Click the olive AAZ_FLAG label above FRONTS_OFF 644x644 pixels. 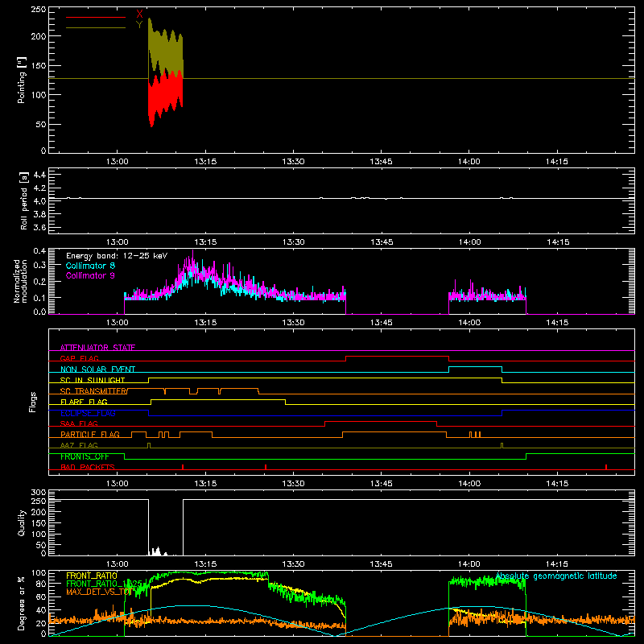click(79, 445)
